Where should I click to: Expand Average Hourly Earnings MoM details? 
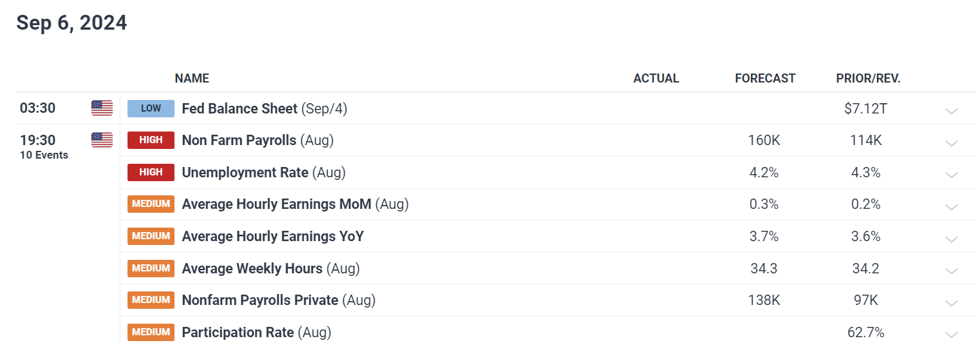click(951, 207)
